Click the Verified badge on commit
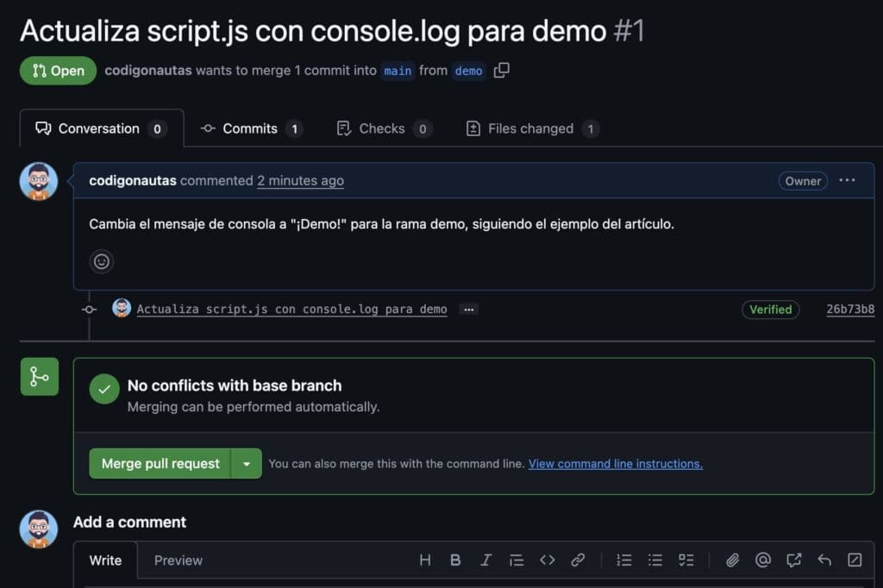The height and width of the screenshot is (588, 883). (770, 310)
